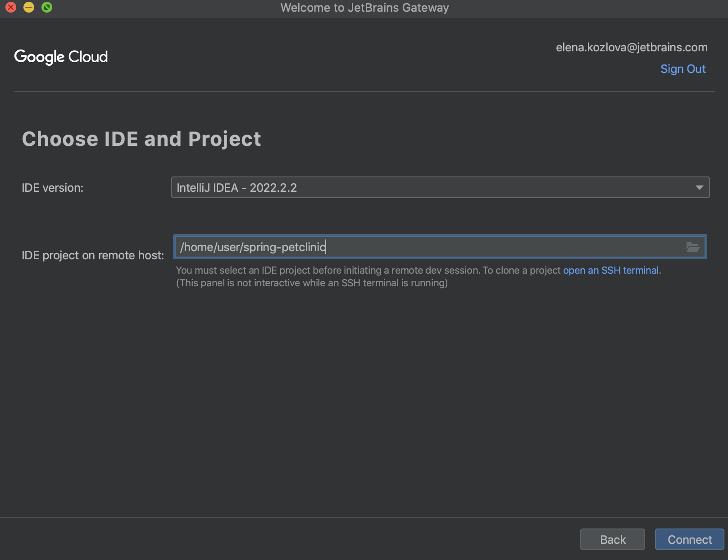This screenshot has height=560, width=728.
Task: Click the Welcome to JetBrains Gateway title bar
Action: pyautogui.click(x=364, y=7)
